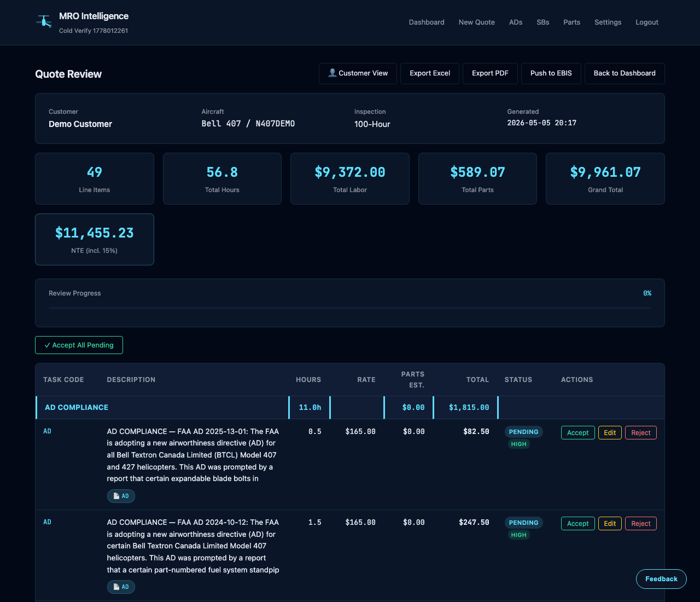Accept the AD 2025-13-01 line item
The width and height of the screenshot is (700, 602).
(578, 433)
